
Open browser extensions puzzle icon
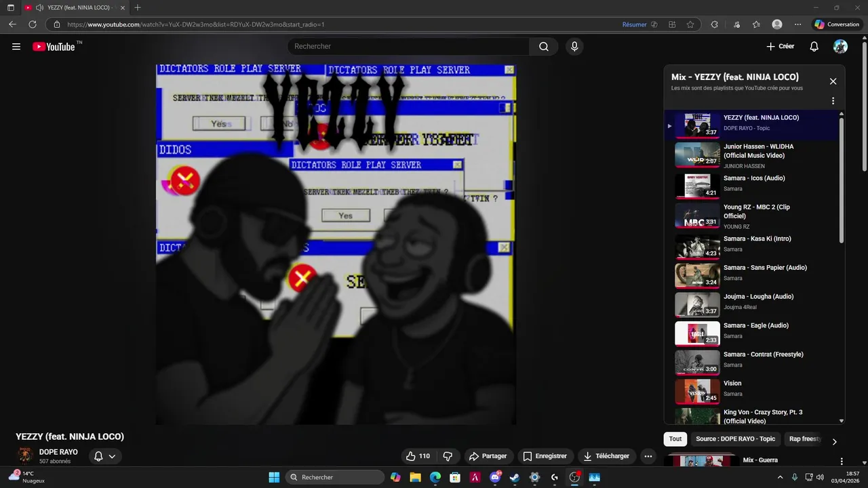(714, 24)
